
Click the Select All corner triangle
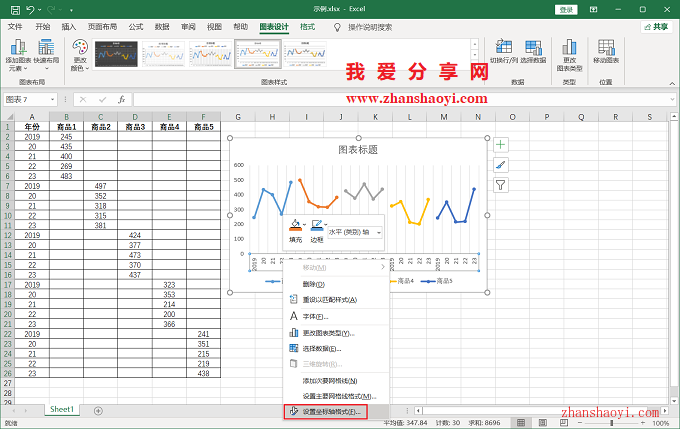(x=8, y=117)
